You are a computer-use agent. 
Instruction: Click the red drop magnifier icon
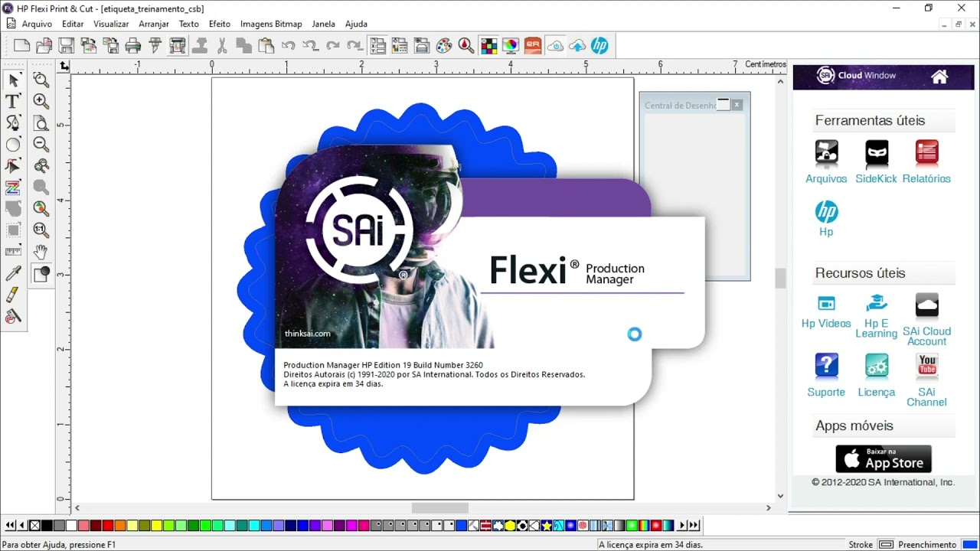click(x=466, y=46)
